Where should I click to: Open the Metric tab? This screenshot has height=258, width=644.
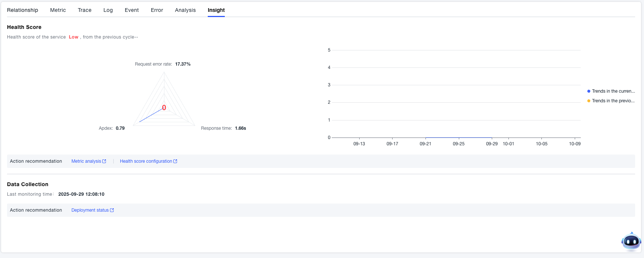(x=58, y=10)
